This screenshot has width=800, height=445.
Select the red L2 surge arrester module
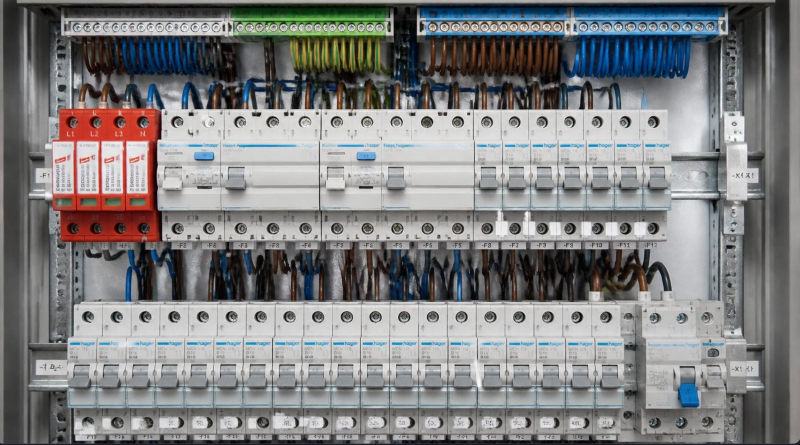click(x=88, y=175)
